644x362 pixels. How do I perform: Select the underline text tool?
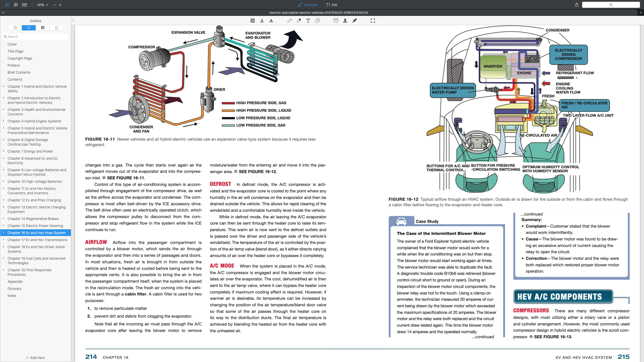point(262,21)
